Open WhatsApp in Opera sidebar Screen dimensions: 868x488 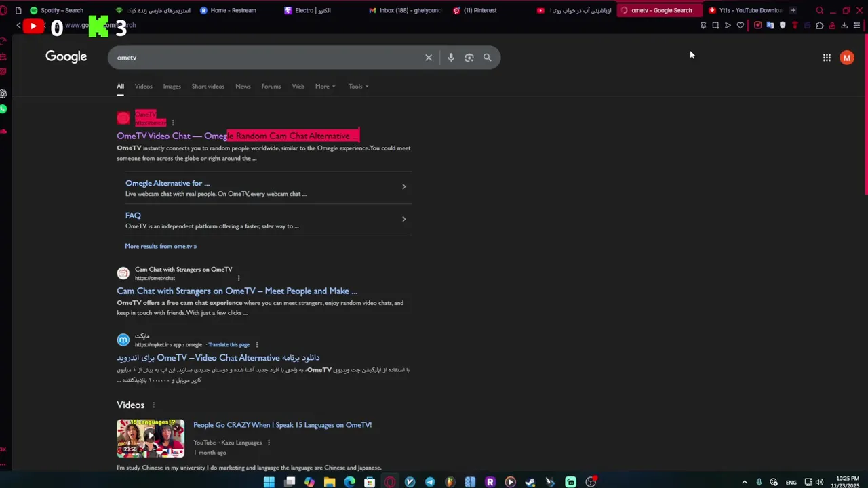(3, 109)
